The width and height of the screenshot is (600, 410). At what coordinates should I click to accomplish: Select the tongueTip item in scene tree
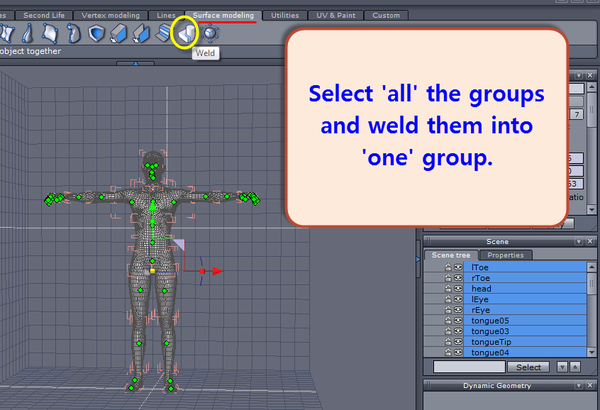tap(525, 341)
